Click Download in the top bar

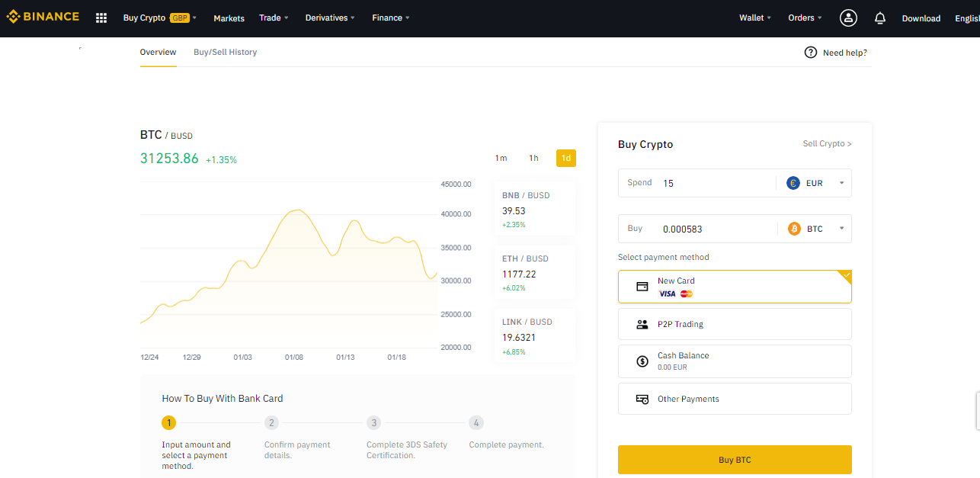(x=921, y=18)
